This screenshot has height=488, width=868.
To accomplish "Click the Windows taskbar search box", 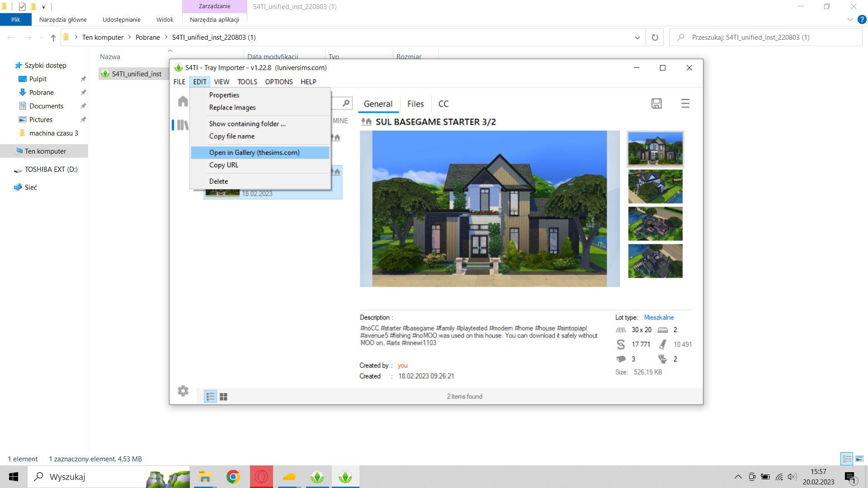I will tap(109, 477).
